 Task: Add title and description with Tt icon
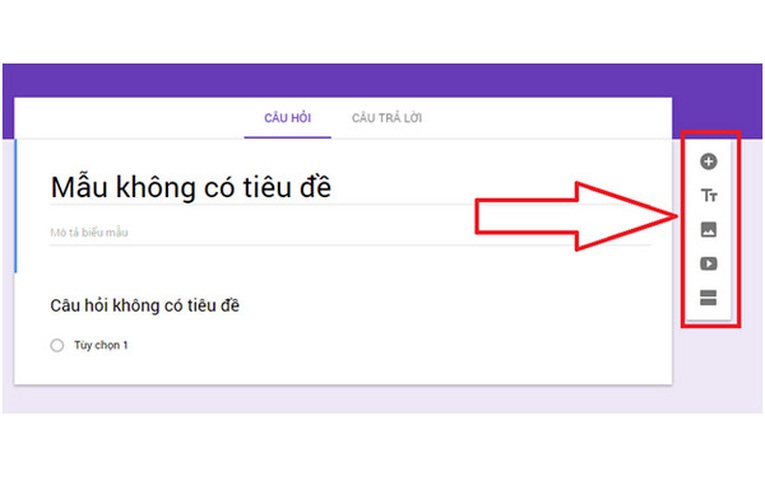709,196
